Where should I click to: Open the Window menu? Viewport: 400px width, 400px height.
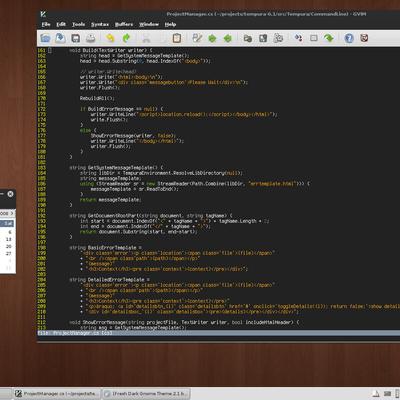coord(149,24)
